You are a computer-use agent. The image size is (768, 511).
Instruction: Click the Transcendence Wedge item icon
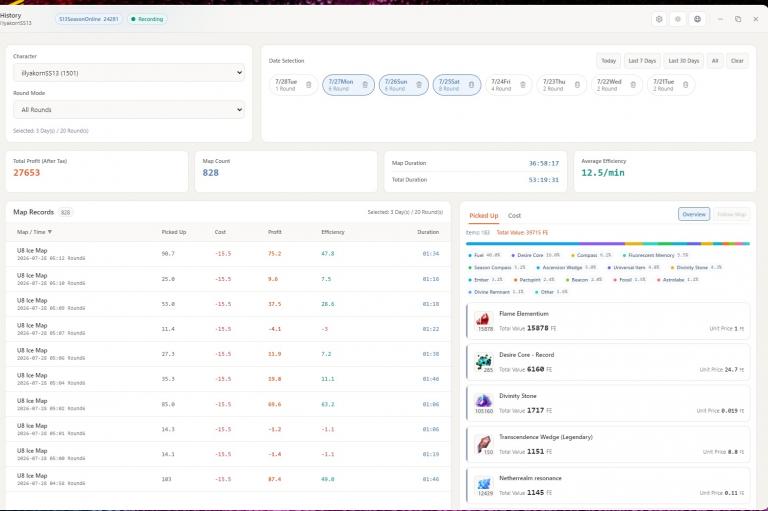point(483,443)
